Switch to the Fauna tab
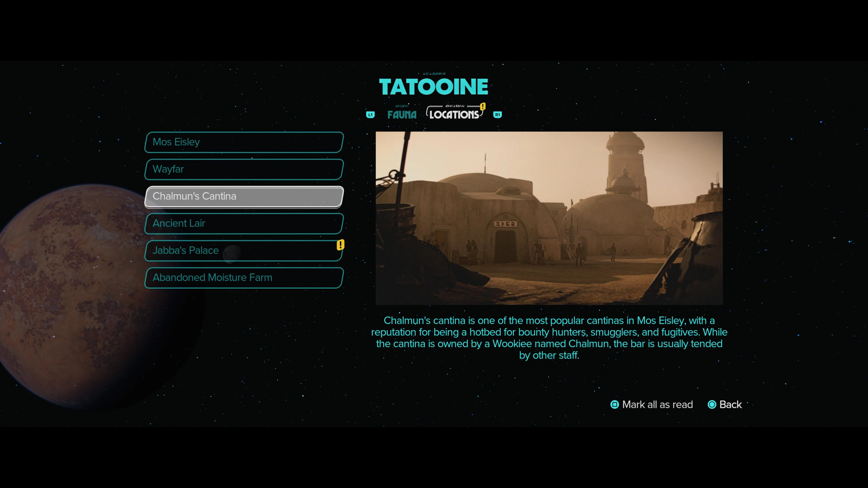 click(x=402, y=115)
